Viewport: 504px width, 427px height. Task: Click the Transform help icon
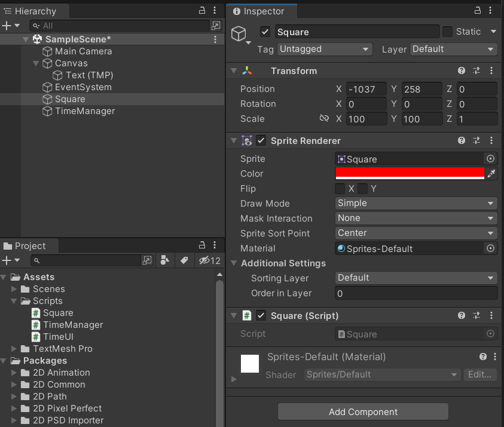pos(462,70)
